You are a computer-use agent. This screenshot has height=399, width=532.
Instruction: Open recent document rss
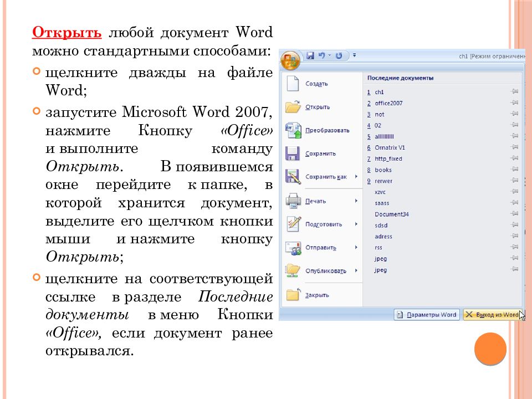pos(378,248)
